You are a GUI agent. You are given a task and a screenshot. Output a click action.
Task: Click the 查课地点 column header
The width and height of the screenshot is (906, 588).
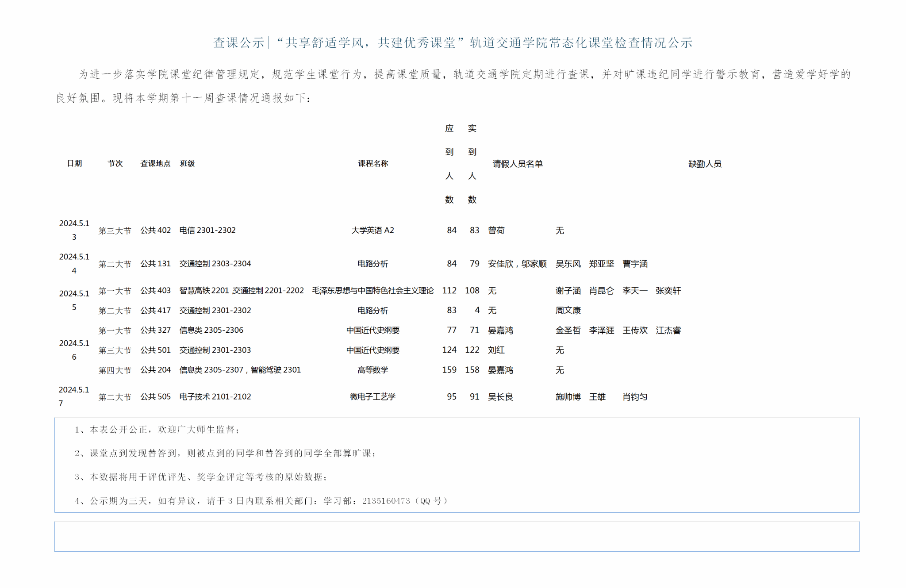(155, 164)
